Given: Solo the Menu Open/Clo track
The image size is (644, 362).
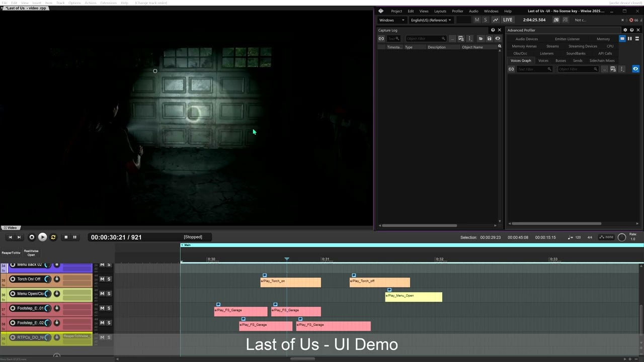Looking at the screenshot, I should tap(109, 294).
